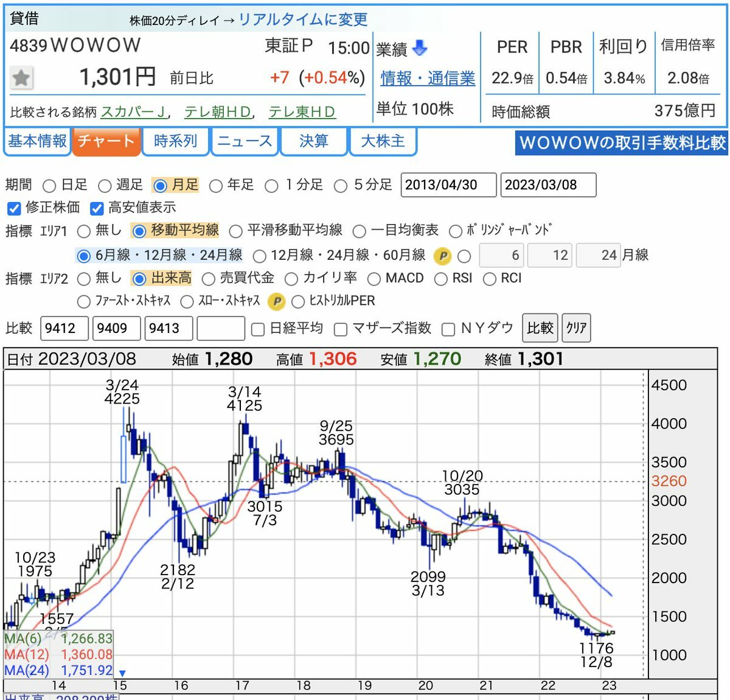Select the MACD indicator option

coord(374,279)
